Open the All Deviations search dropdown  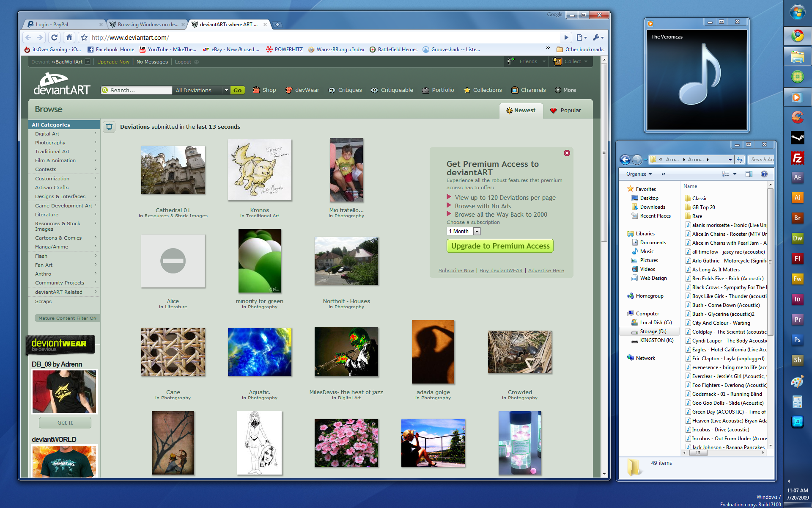click(x=201, y=90)
